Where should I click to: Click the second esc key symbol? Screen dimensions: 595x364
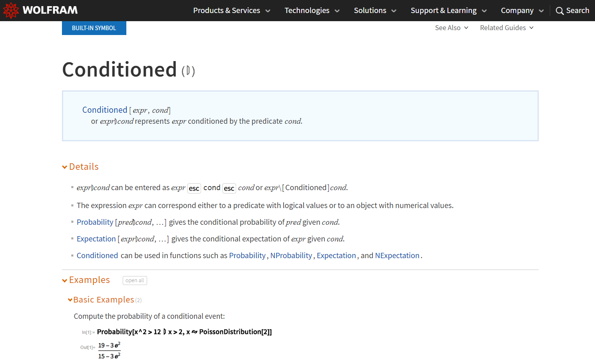pyautogui.click(x=229, y=188)
